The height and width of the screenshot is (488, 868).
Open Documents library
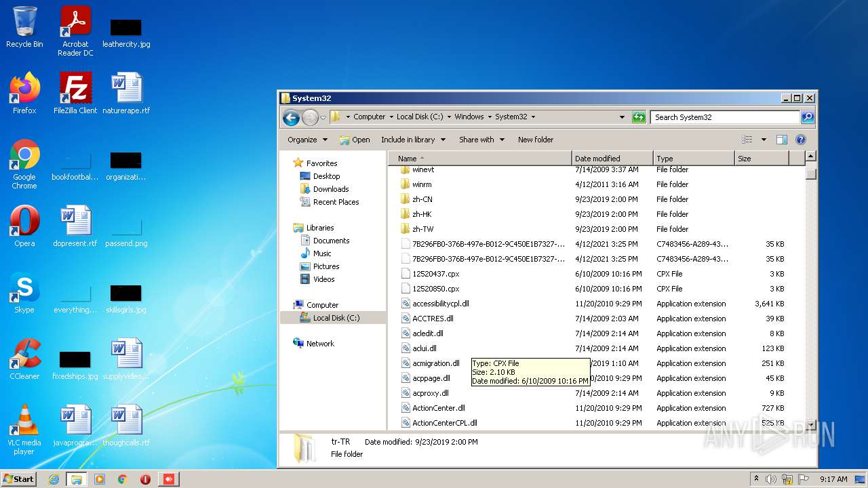[331, 241]
